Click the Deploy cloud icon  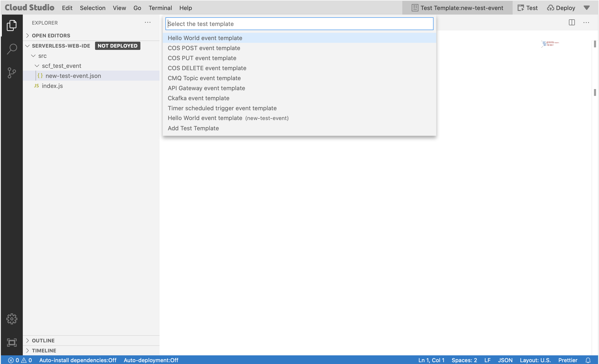click(x=550, y=8)
